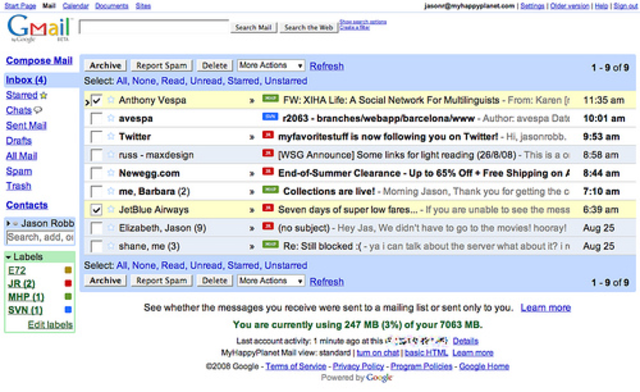Go to the Documents tab
Viewport: 640px width, 392px height.
pos(111,6)
